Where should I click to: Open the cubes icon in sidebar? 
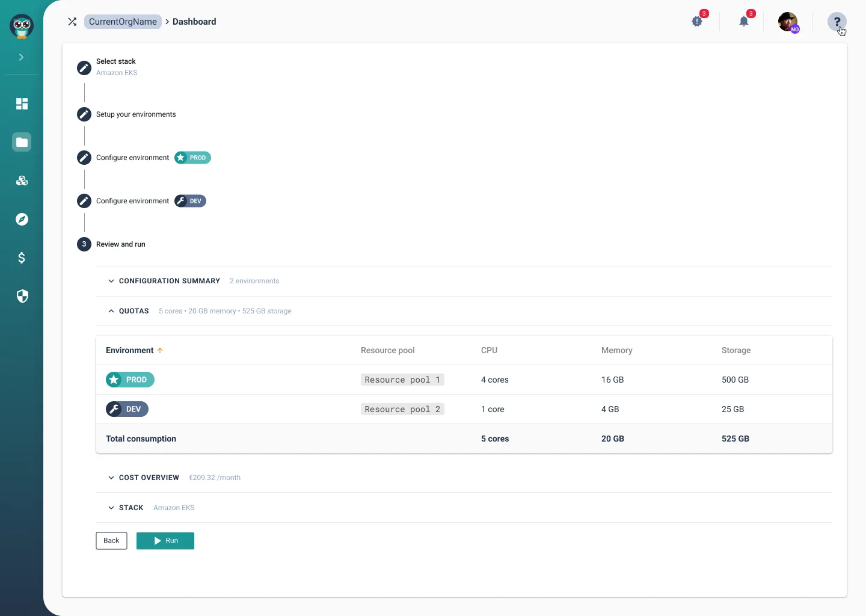click(22, 180)
